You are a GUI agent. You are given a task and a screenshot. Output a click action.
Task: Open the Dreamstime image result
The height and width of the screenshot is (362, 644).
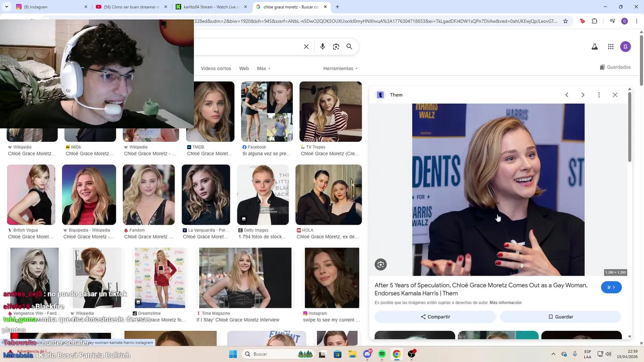pyautogui.click(x=160, y=278)
